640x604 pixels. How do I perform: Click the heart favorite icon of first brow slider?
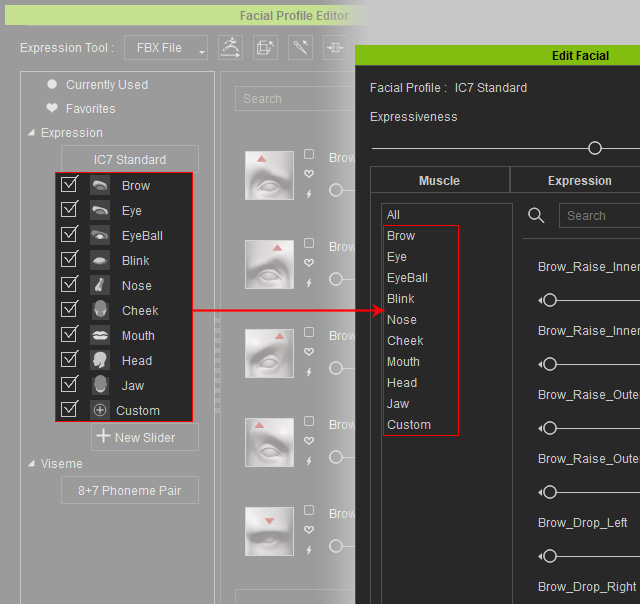coord(309,174)
